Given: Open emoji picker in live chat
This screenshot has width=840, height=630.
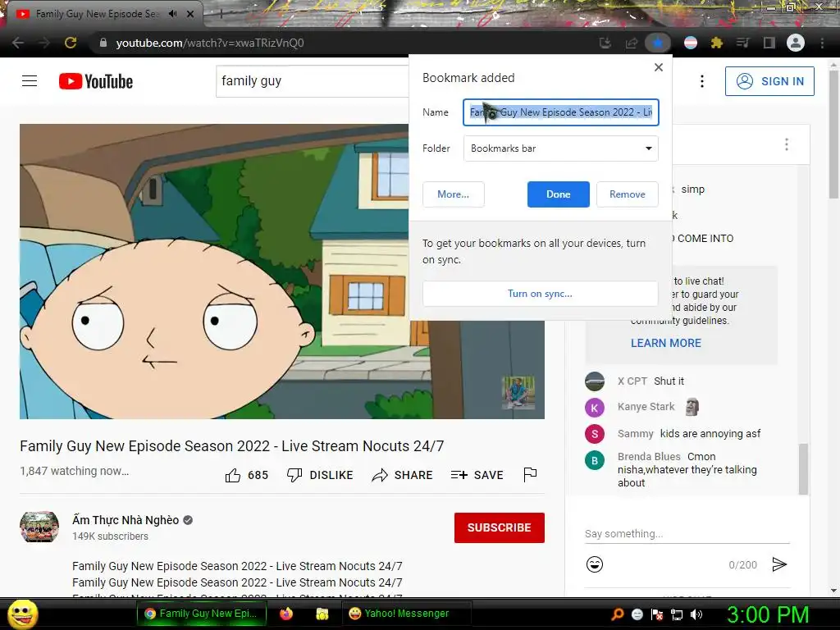Looking at the screenshot, I should 595,564.
